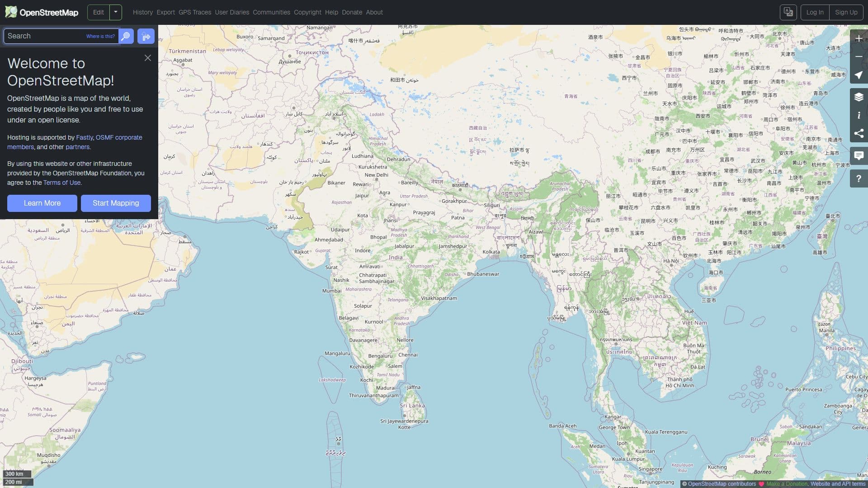Open User Diaries in the header
Image resolution: width=868 pixels, height=488 pixels.
point(232,12)
